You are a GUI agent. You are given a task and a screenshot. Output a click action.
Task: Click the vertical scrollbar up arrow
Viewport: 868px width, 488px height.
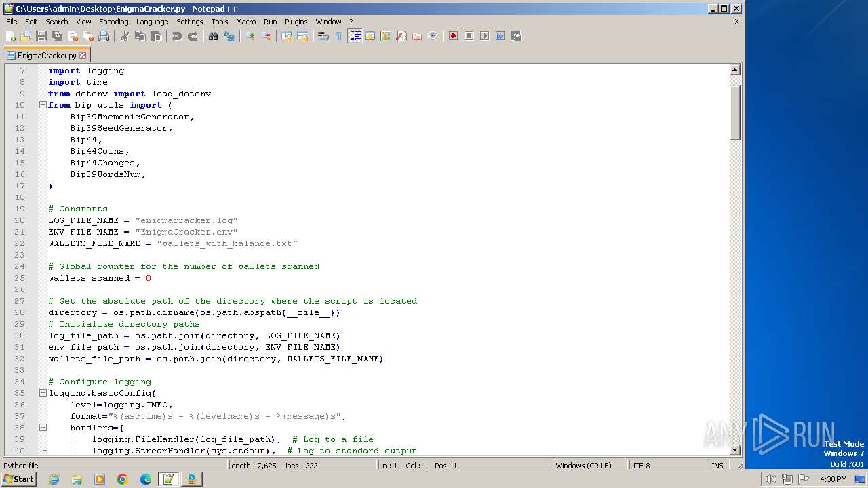(x=734, y=70)
